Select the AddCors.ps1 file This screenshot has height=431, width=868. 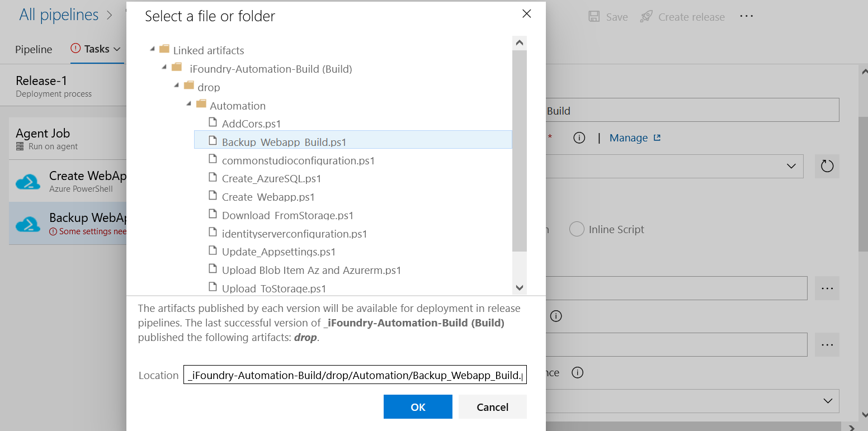pos(251,124)
